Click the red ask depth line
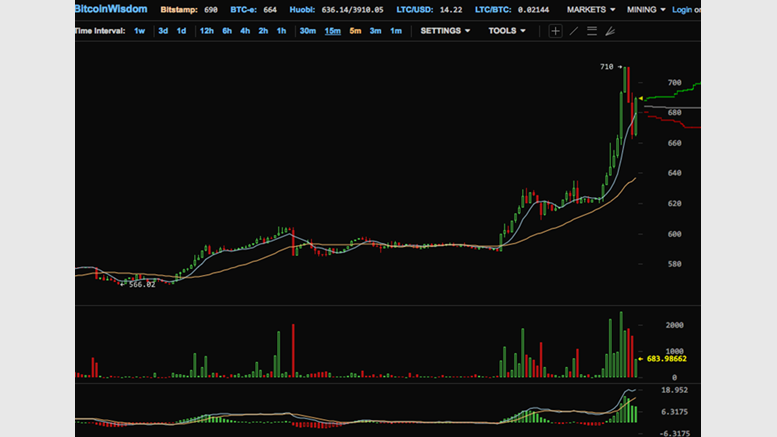The height and width of the screenshot is (437, 777). 674,122
